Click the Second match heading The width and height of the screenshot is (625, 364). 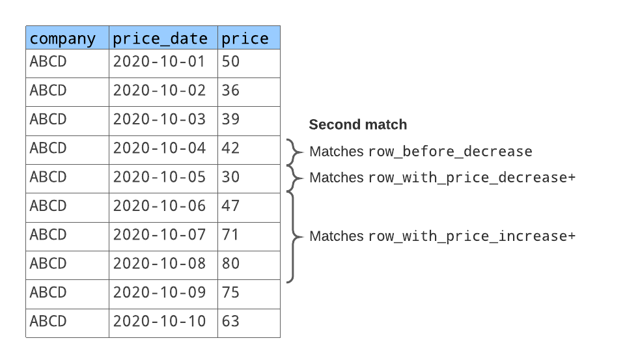(x=357, y=124)
